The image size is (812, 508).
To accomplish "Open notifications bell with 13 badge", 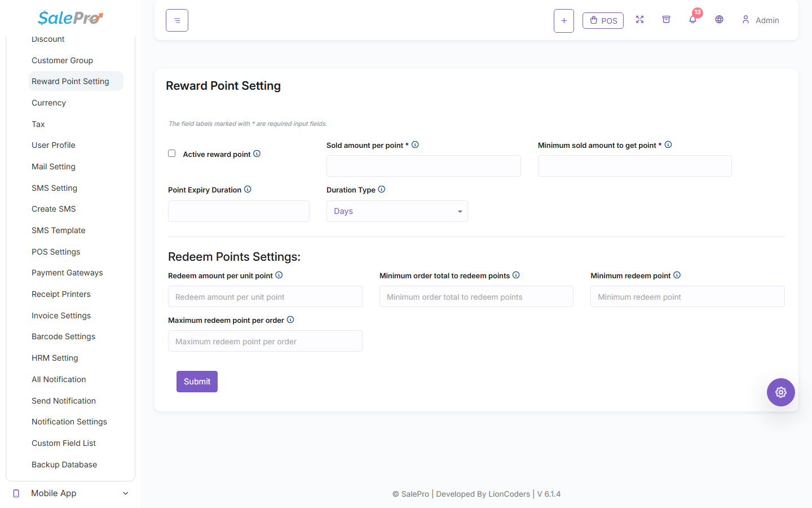I will point(693,18).
